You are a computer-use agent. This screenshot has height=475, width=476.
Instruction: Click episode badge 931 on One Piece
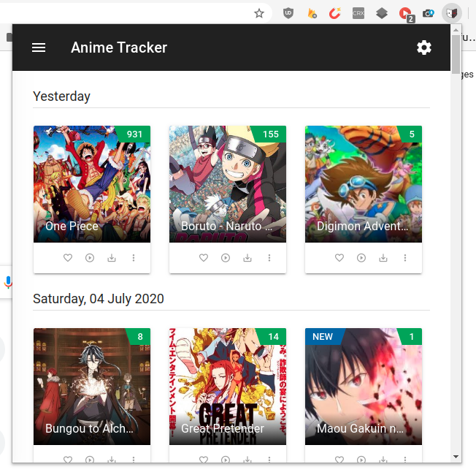pos(134,134)
